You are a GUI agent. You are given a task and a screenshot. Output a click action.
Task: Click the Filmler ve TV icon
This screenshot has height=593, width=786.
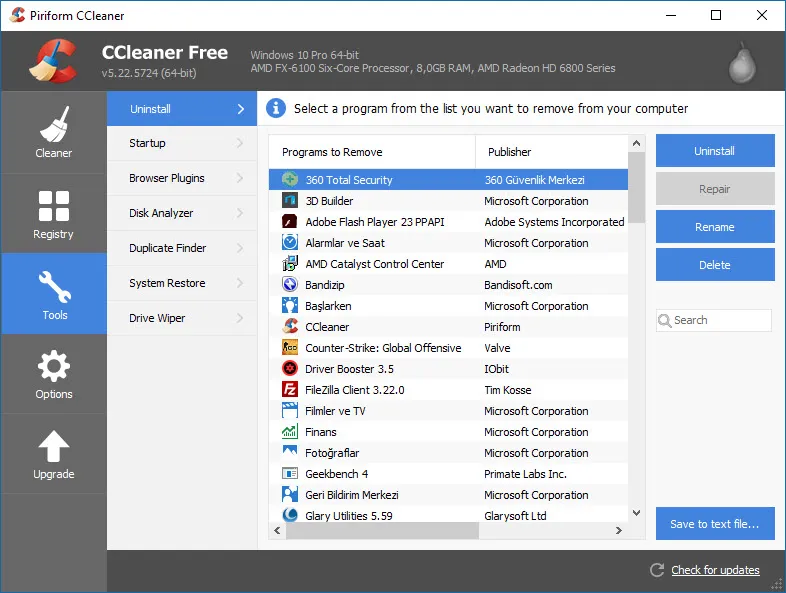[290, 411]
